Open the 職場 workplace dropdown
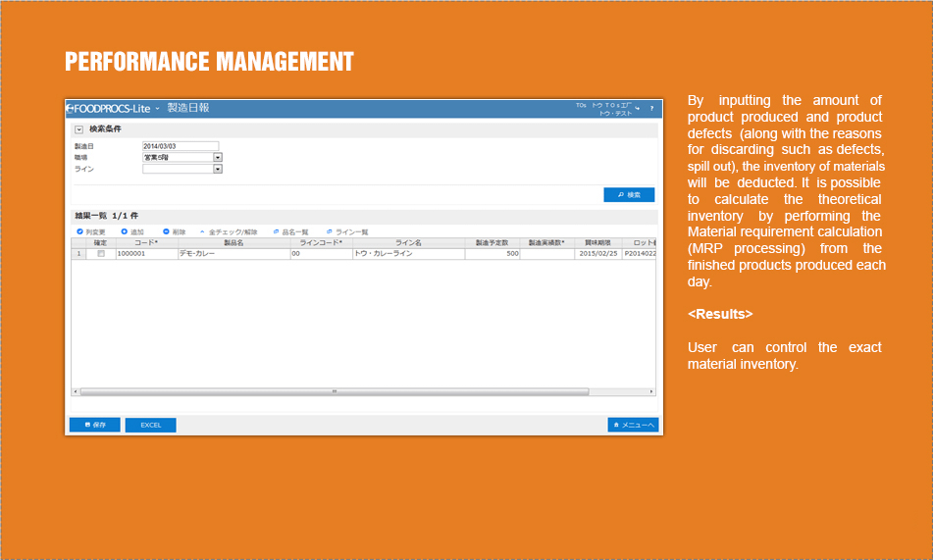 coord(218,157)
